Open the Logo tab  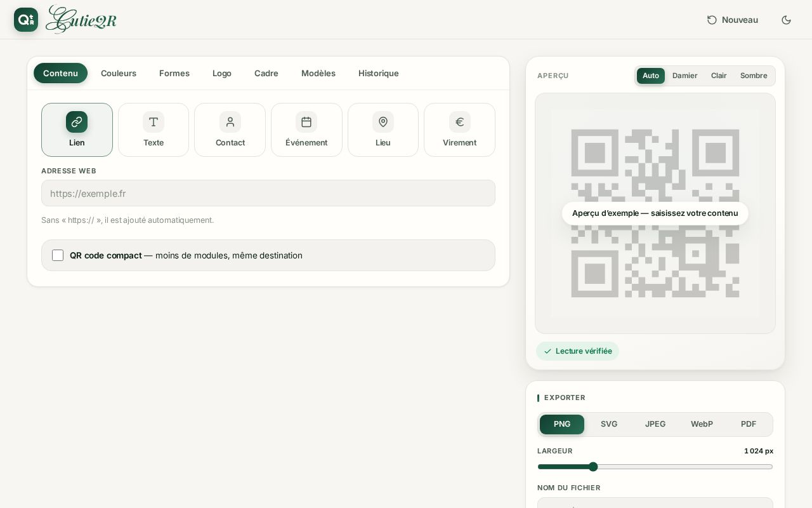point(222,73)
